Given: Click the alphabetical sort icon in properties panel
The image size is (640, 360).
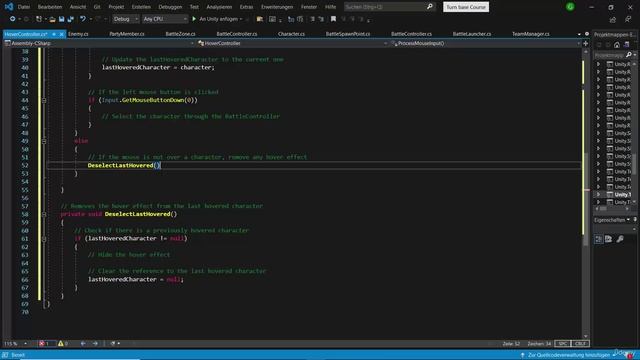Looking at the screenshot, I should pyautogui.click(x=609, y=239).
